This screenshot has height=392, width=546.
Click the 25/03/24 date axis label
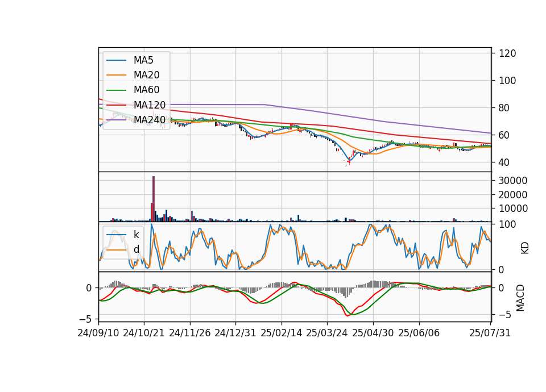coord(327,333)
